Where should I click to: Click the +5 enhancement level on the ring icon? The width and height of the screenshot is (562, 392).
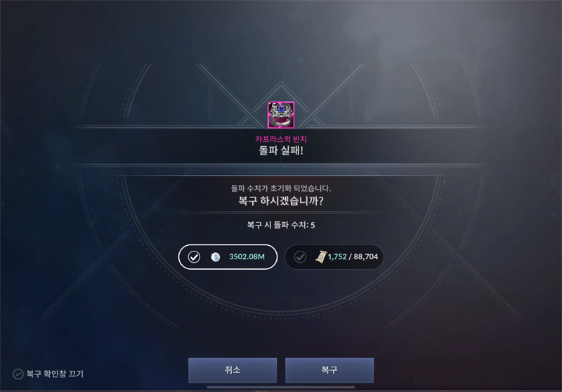coord(273,107)
